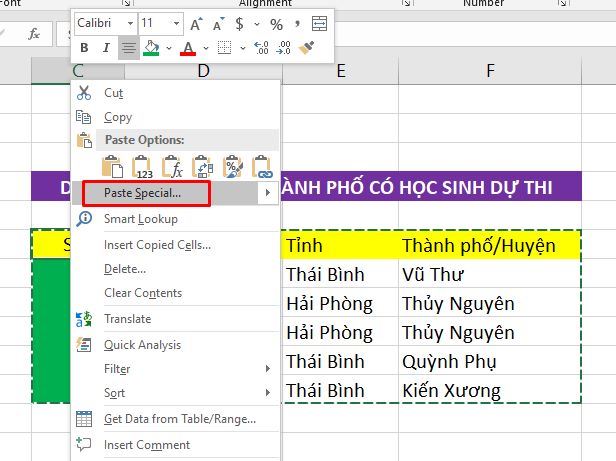Screen dimensions: 616x461
Task: Choose Copy from context menu
Action: (x=176, y=117)
